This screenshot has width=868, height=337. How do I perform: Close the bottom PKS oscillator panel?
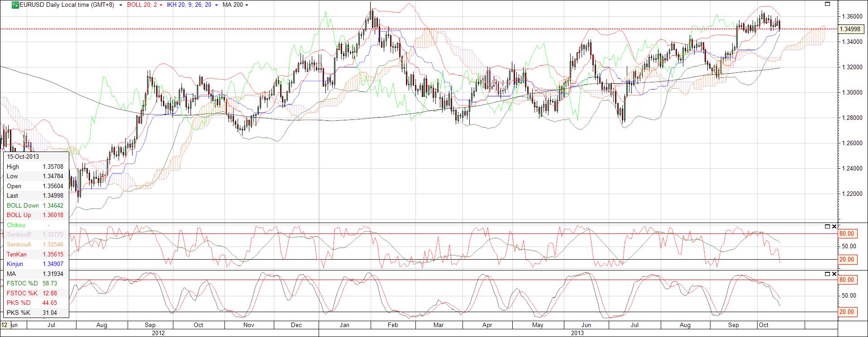835,274
